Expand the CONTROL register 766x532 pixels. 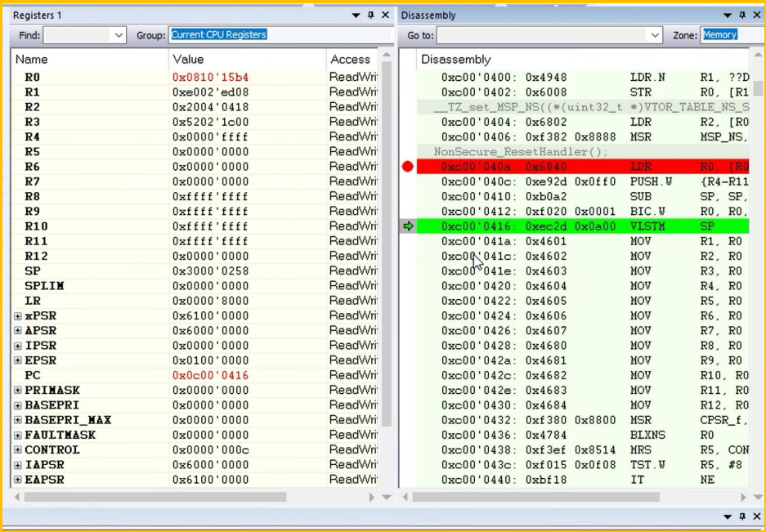(18, 450)
